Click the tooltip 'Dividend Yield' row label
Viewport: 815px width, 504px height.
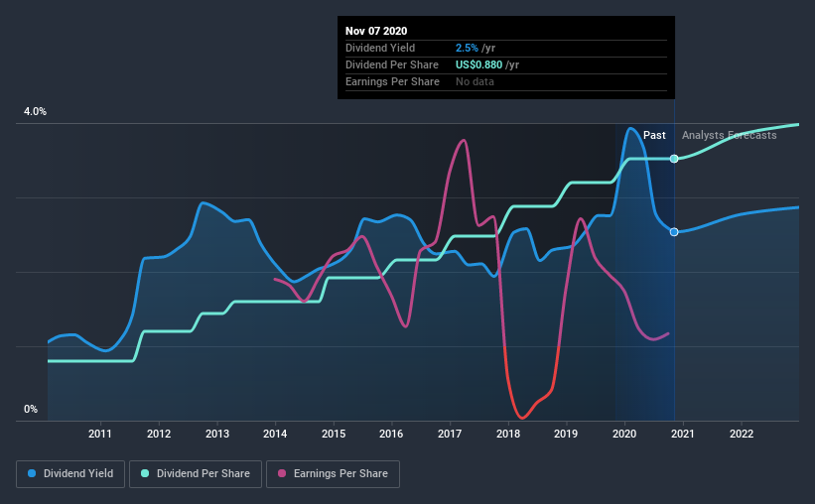[380, 48]
